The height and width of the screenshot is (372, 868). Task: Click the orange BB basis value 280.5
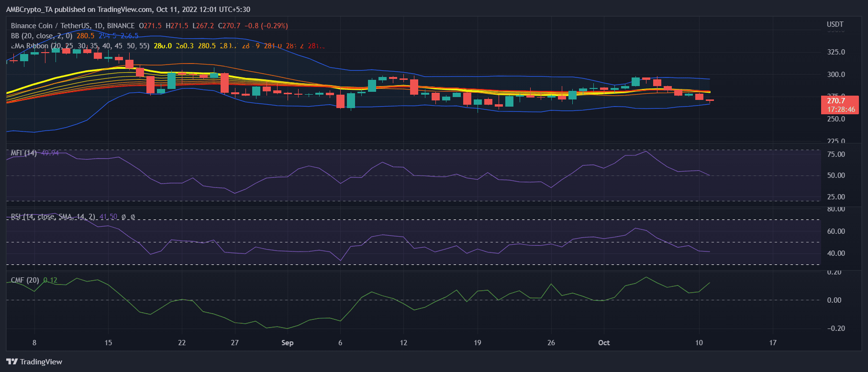coord(86,36)
